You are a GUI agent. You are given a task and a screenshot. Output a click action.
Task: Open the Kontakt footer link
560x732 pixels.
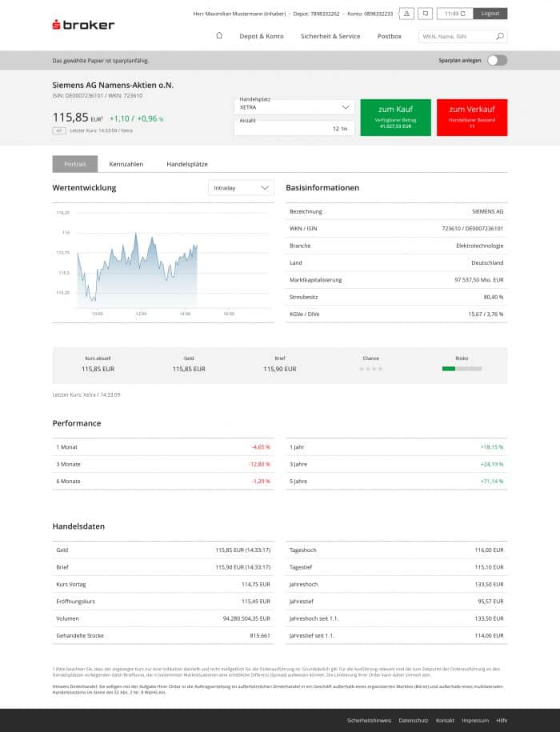coord(445,720)
